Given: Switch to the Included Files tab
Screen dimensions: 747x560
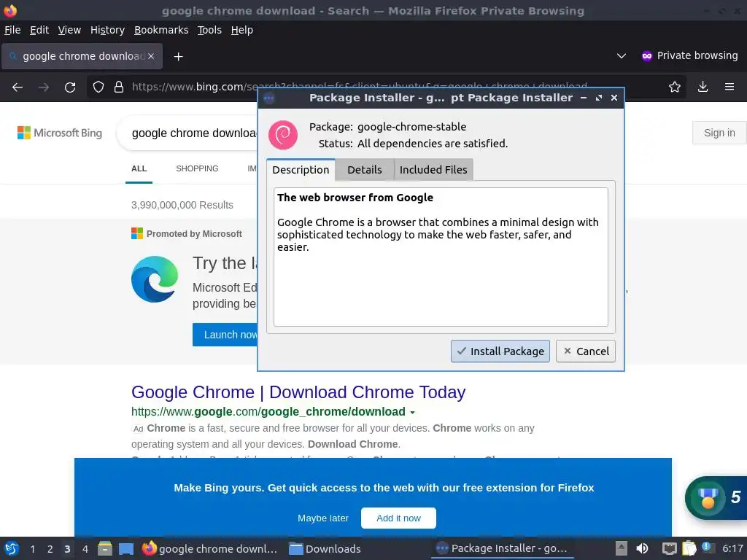Looking at the screenshot, I should [x=433, y=170].
